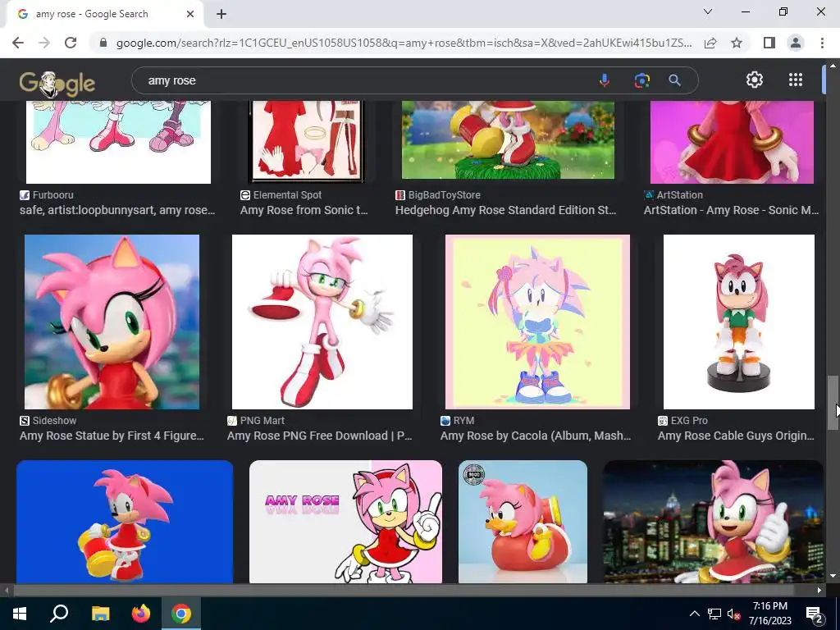Open the Chrome profile menu
The height and width of the screenshot is (630, 840).
(x=796, y=43)
